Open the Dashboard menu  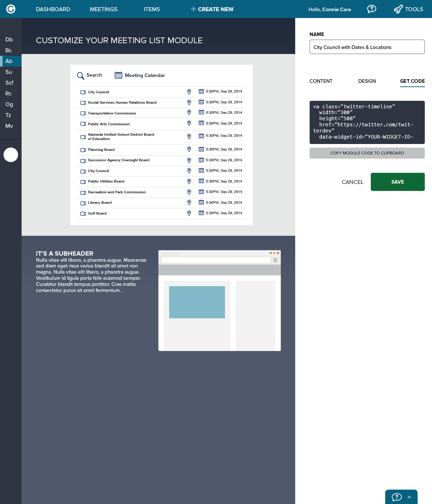coord(53,9)
